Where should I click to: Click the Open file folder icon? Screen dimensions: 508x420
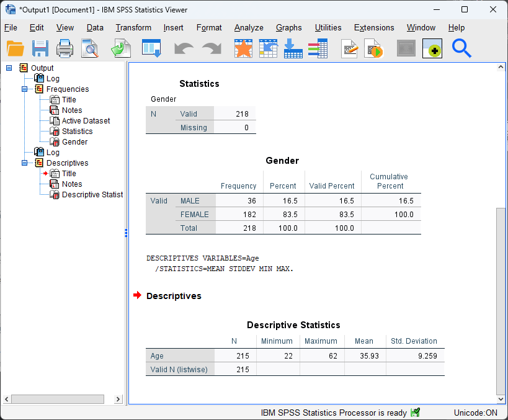pyautogui.click(x=16, y=48)
